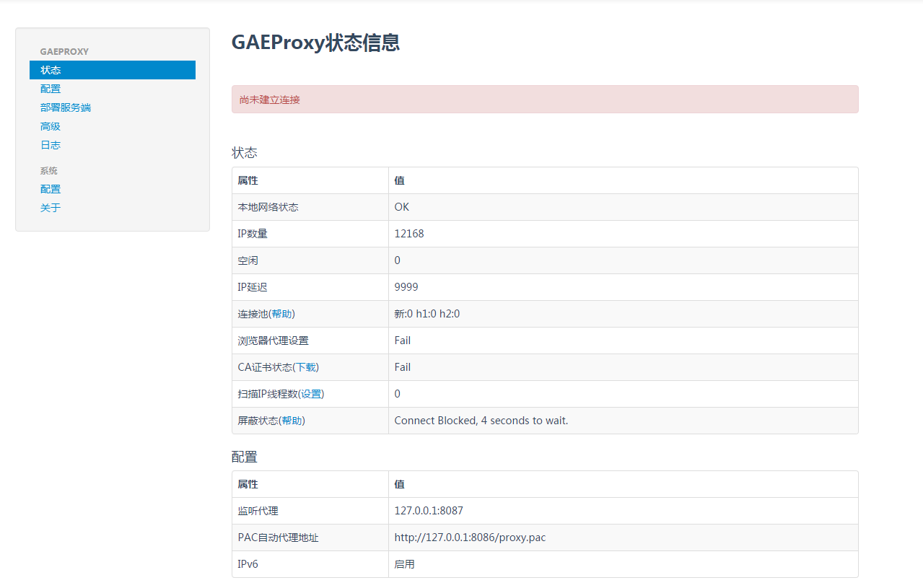Open the 高级 settings page
The image size is (923, 588).
(x=50, y=126)
